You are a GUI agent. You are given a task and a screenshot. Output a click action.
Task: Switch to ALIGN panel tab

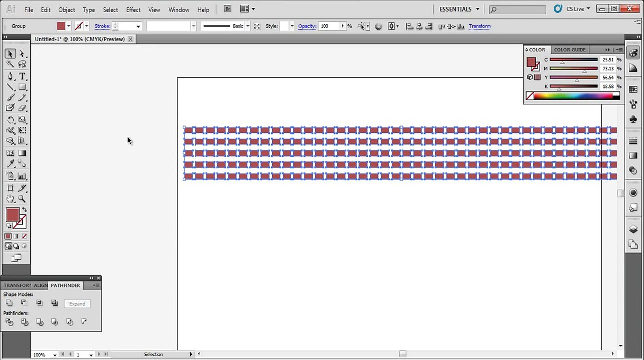pos(41,285)
